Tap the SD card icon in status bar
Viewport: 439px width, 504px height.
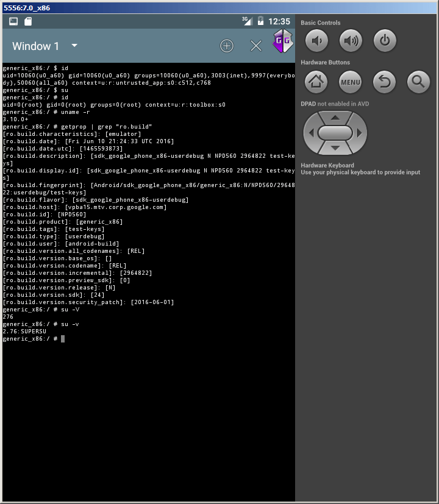(x=28, y=21)
